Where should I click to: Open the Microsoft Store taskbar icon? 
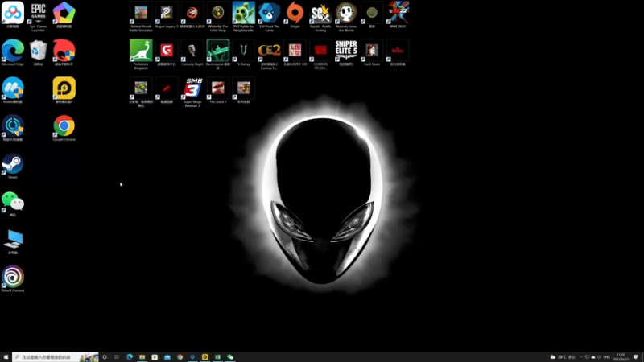(155, 357)
